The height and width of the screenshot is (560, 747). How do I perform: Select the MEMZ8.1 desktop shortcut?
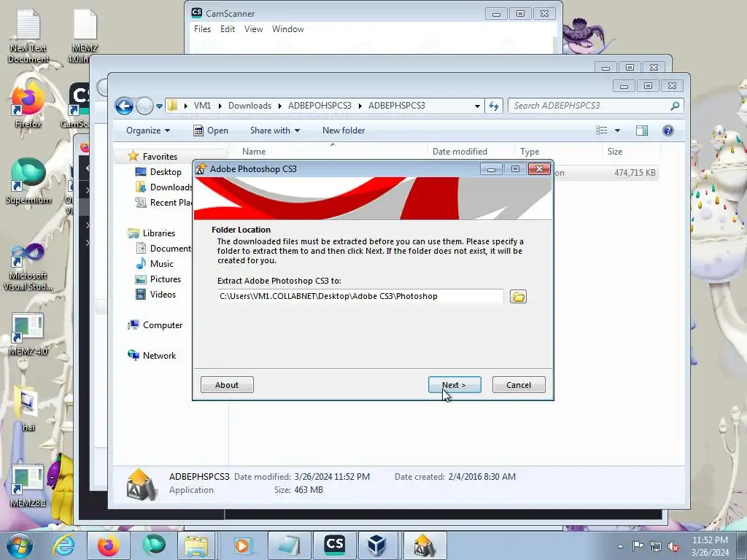28,485
